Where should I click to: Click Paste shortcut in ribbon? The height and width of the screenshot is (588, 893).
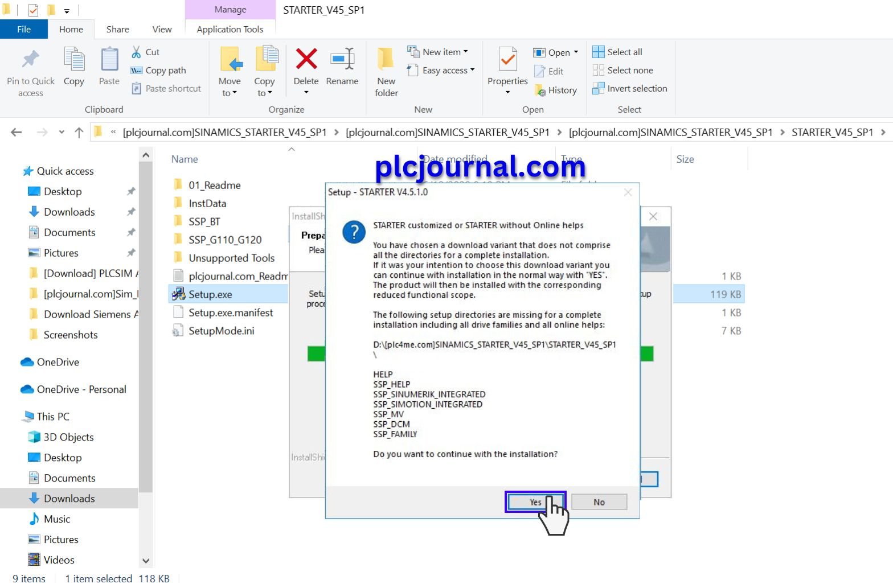pos(166,88)
